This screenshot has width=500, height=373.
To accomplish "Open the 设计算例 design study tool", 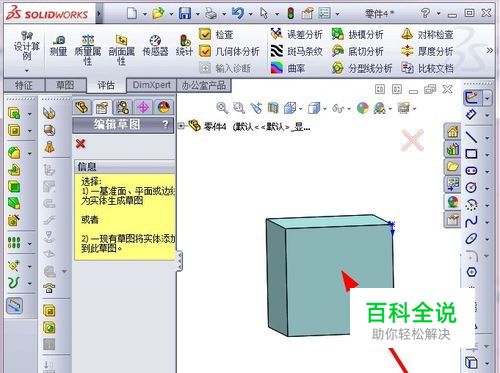I will (x=27, y=50).
